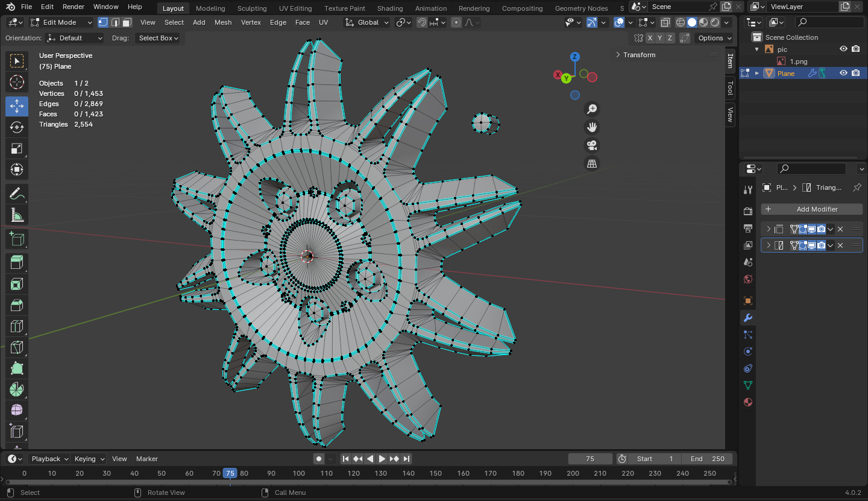Open the timeline Keying menu
The height and width of the screenshot is (501, 868).
[x=89, y=459]
